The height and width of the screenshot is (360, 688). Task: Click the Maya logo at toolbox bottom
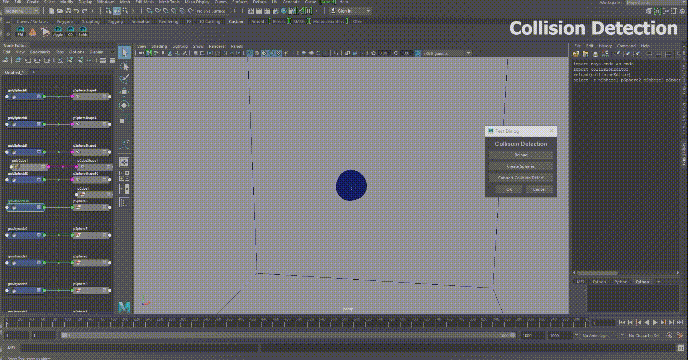pyautogui.click(x=124, y=307)
